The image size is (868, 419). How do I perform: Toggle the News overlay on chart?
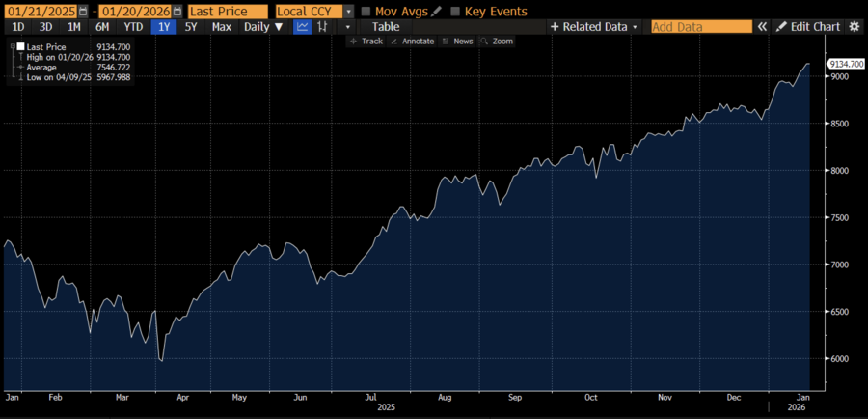tap(458, 42)
